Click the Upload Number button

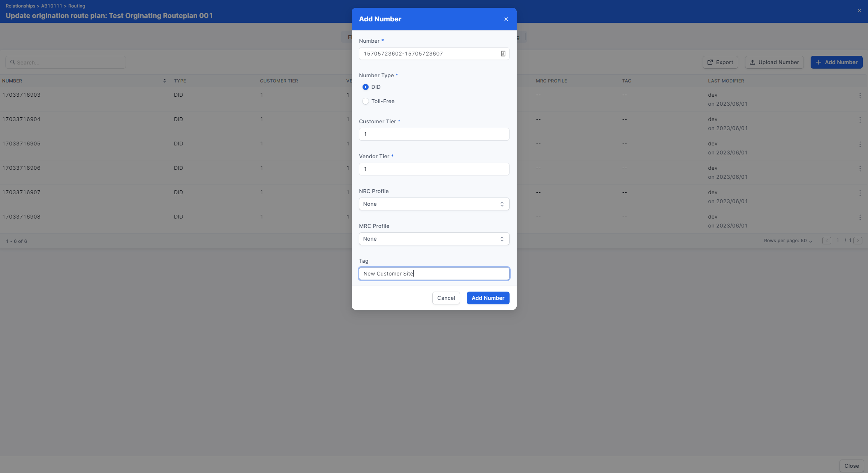(774, 62)
